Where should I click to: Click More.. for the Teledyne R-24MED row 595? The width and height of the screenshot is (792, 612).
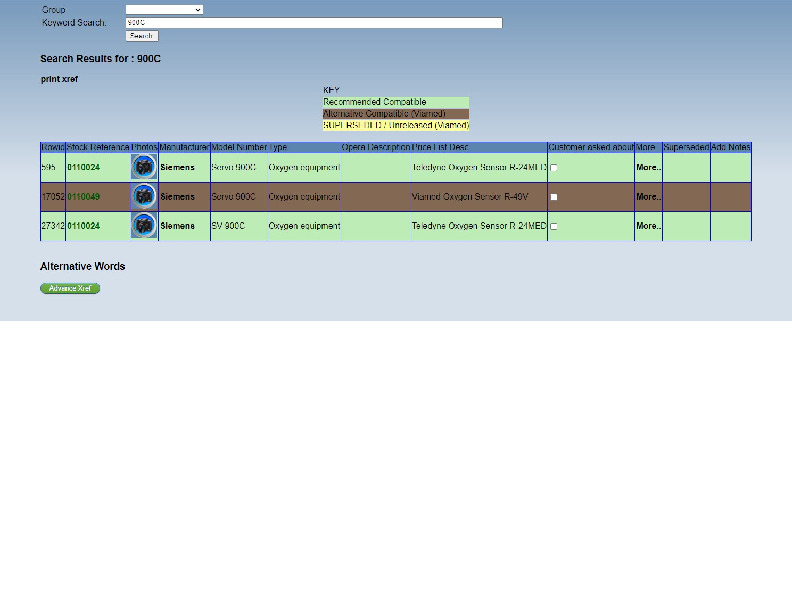[x=648, y=168]
